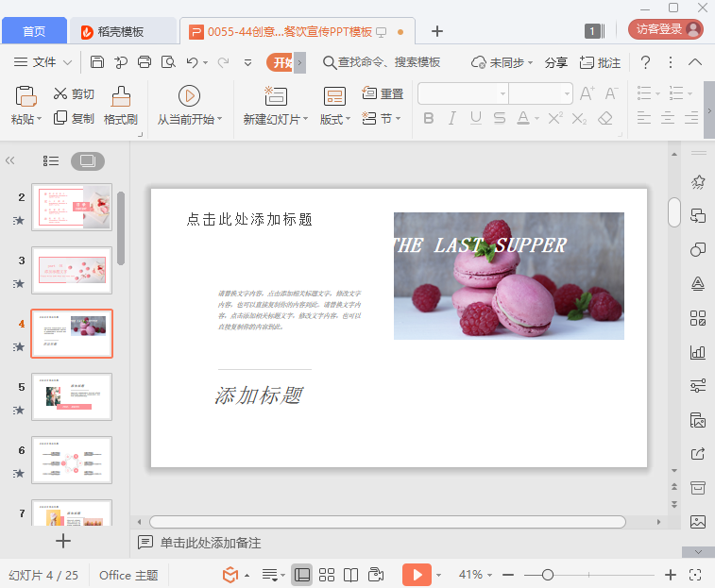Click Copy (复制) button
Viewport: 715px width, 588px height.
[x=74, y=118]
